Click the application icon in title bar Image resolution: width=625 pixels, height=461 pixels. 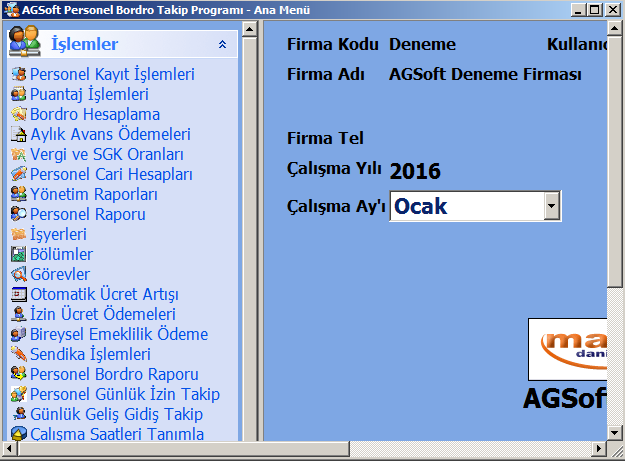coord(12,10)
